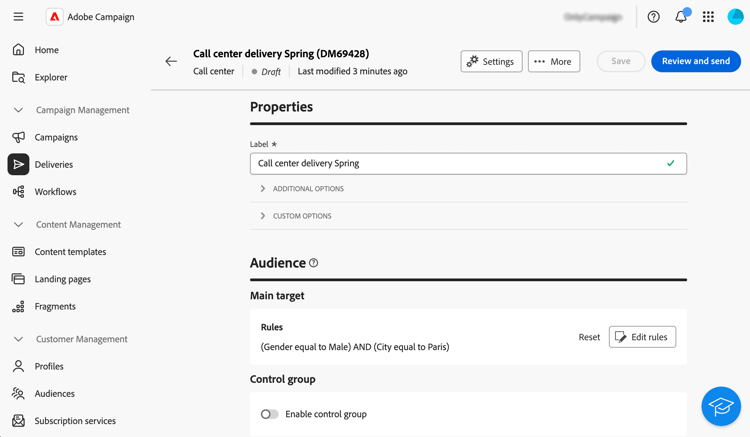Collapse the Content Management section
The height and width of the screenshot is (437, 750).
18,225
